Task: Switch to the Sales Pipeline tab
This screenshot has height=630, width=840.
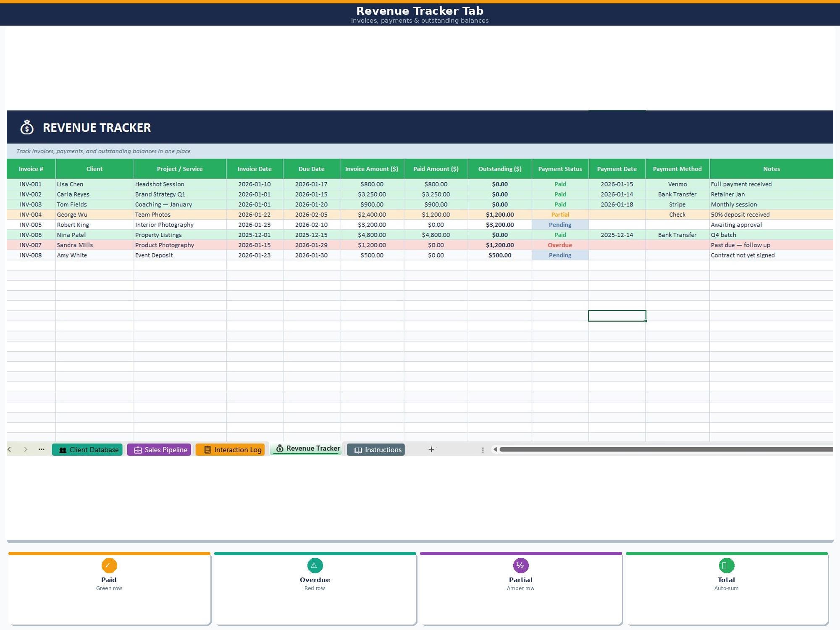Action: (159, 449)
